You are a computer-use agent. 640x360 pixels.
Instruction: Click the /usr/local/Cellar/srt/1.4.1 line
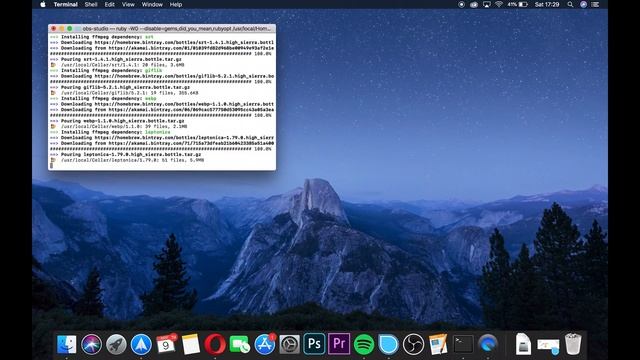[x=117, y=64]
